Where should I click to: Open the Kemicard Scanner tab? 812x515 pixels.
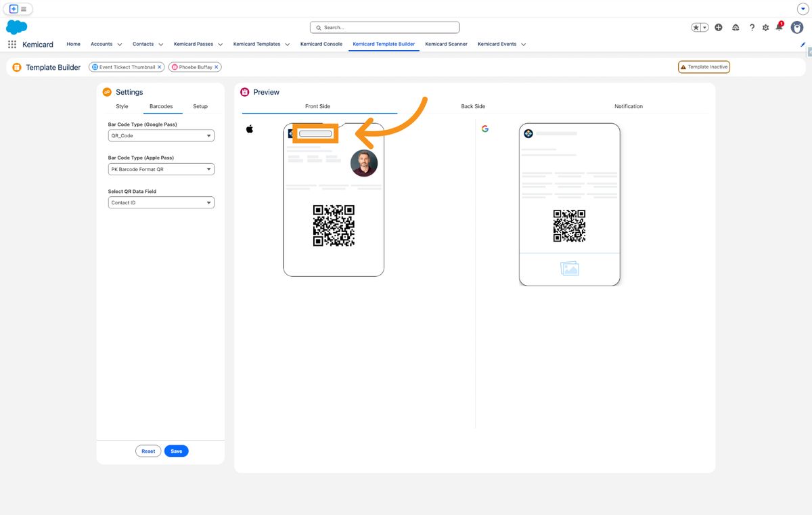tap(446, 44)
